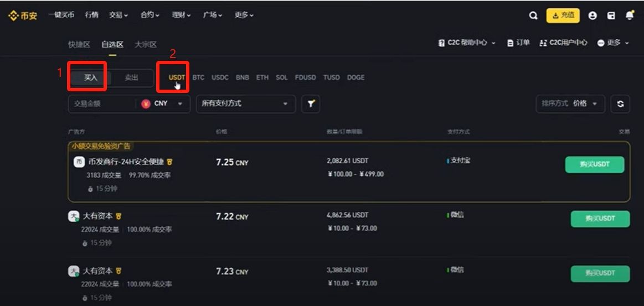Refresh the ad list
Viewport: 644px width, 306px height.
click(620, 103)
